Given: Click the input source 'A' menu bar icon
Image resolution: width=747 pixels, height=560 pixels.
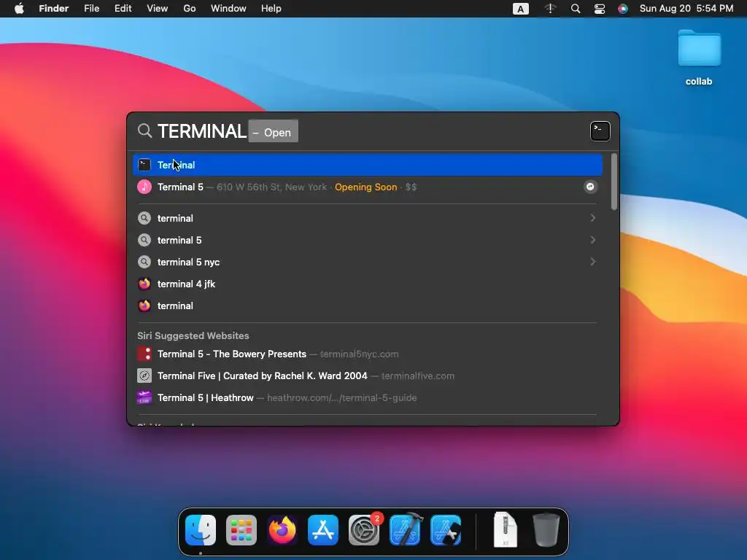Looking at the screenshot, I should [x=521, y=9].
